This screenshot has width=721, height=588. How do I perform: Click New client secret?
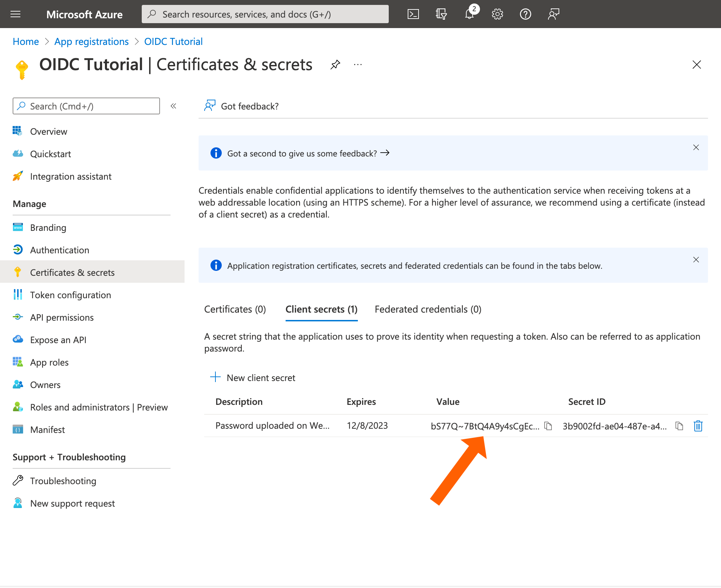pos(253,377)
